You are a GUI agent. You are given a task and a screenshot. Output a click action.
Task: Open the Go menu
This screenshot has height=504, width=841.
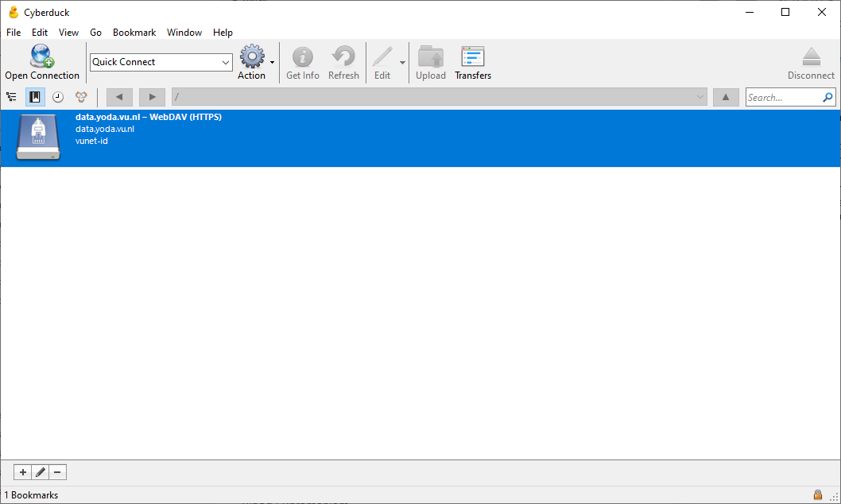[95, 33]
